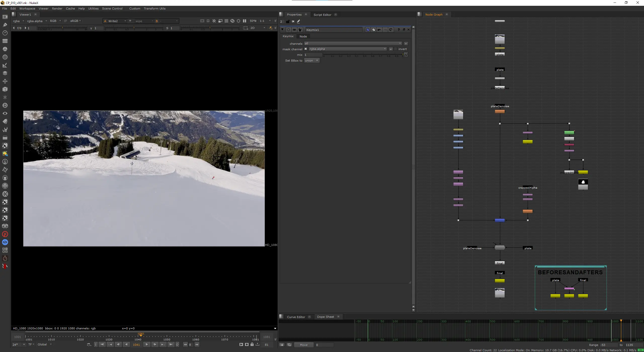Toggle the lock icon in playback bar
644x352 pixels.
(x=252, y=344)
